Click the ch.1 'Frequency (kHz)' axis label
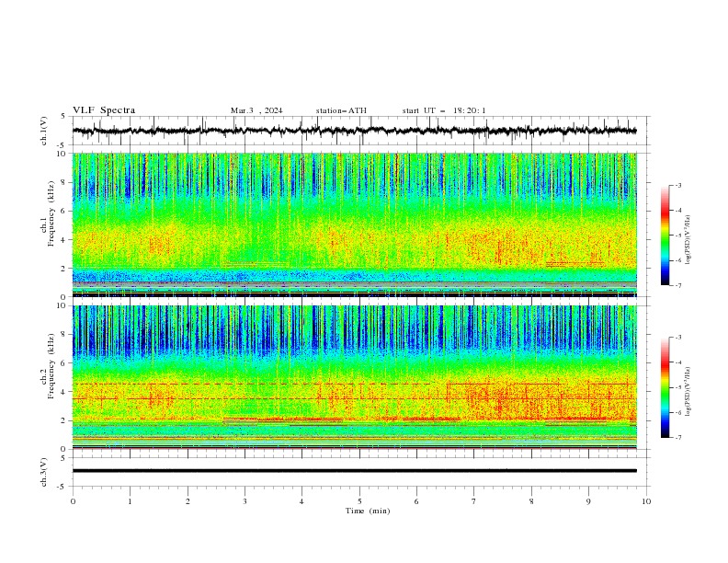728x563 pixels. (51, 212)
